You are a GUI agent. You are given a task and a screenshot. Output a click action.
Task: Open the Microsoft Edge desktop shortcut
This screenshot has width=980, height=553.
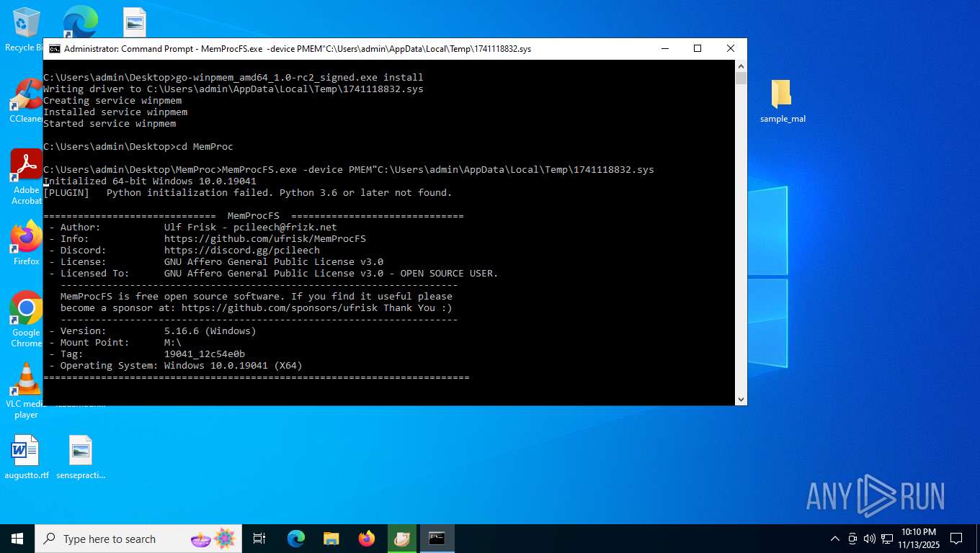pyautogui.click(x=80, y=22)
